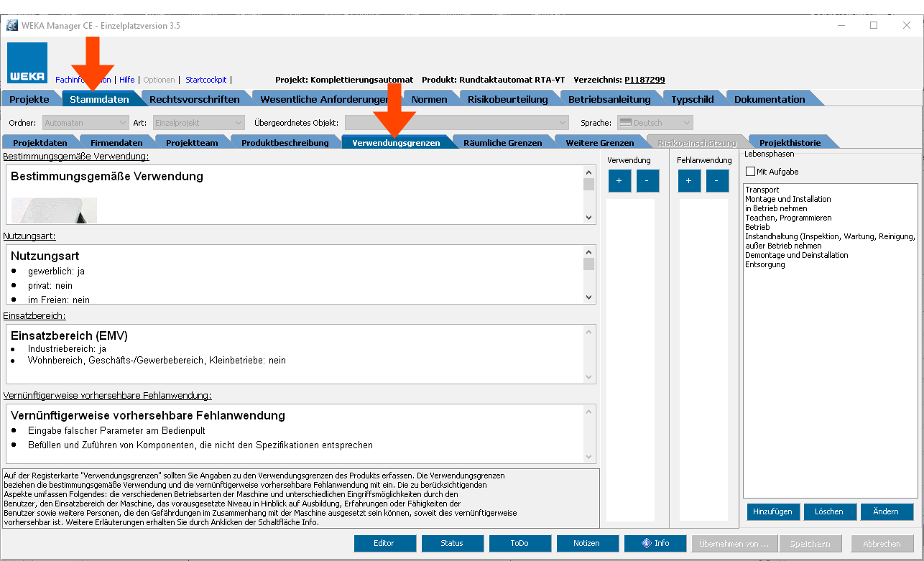Open the Startcockpit link

click(205, 80)
